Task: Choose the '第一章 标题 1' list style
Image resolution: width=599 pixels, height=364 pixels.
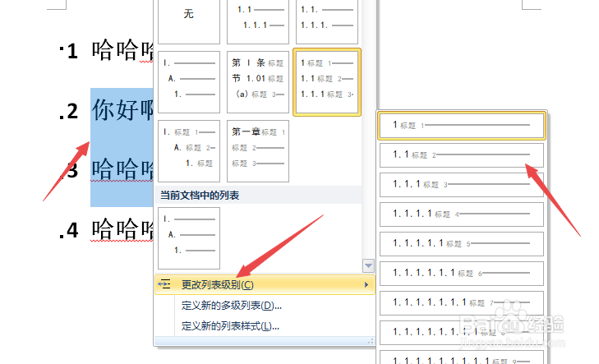Action: pyautogui.click(x=258, y=151)
